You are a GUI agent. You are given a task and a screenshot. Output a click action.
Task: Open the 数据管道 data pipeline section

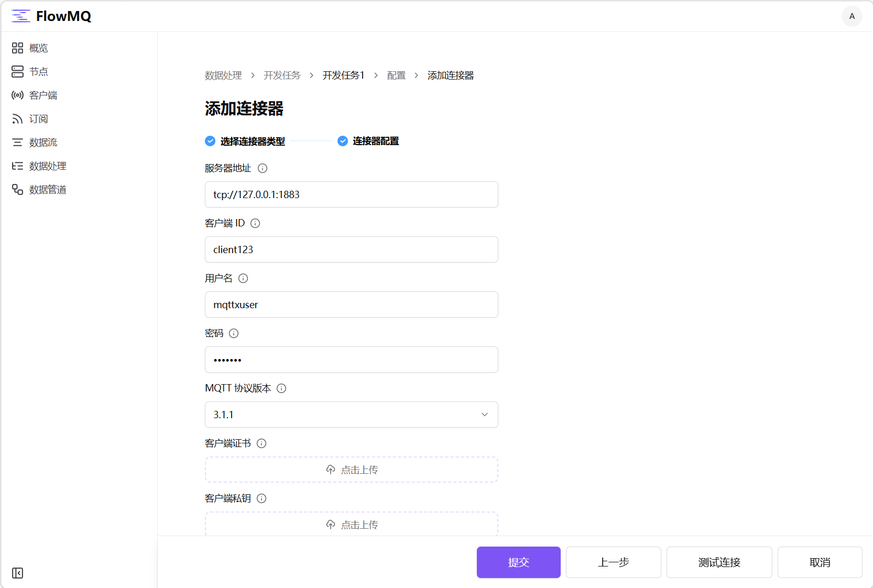[47, 189]
